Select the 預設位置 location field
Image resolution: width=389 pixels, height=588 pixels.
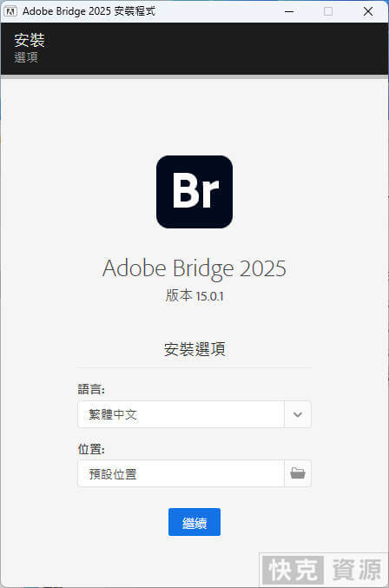click(181, 473)
